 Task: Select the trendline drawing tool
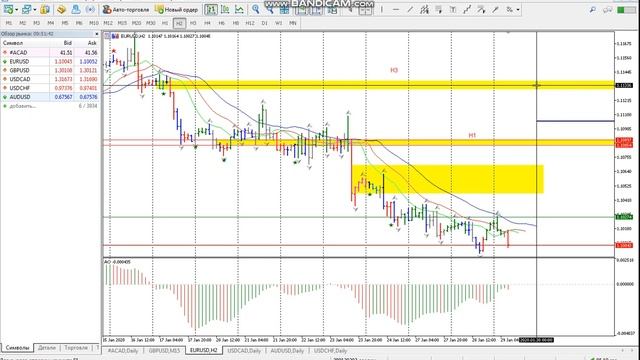tap(410, 9)
